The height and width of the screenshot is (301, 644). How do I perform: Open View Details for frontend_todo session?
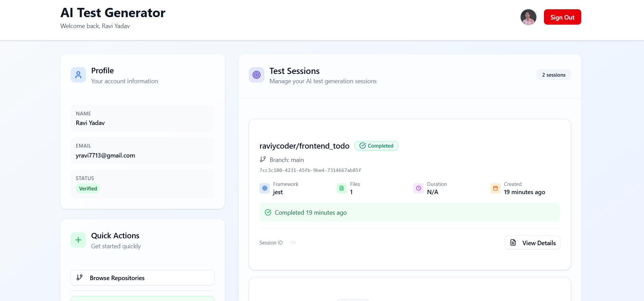click(532, 242)
